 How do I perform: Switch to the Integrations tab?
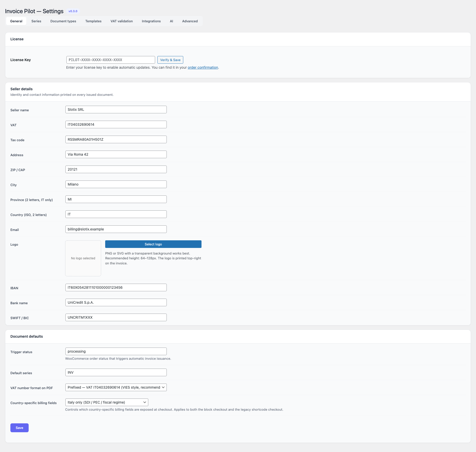click(x=151, y=21)
